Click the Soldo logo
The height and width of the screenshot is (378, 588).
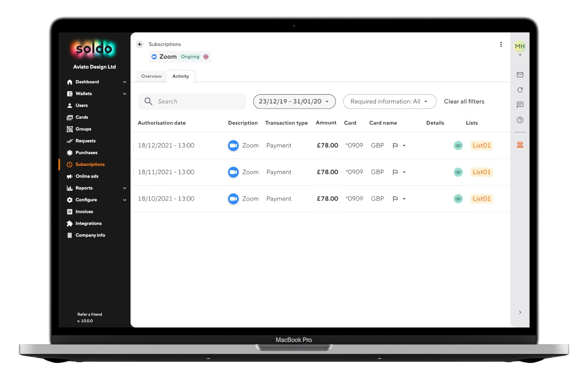(94, 49)
